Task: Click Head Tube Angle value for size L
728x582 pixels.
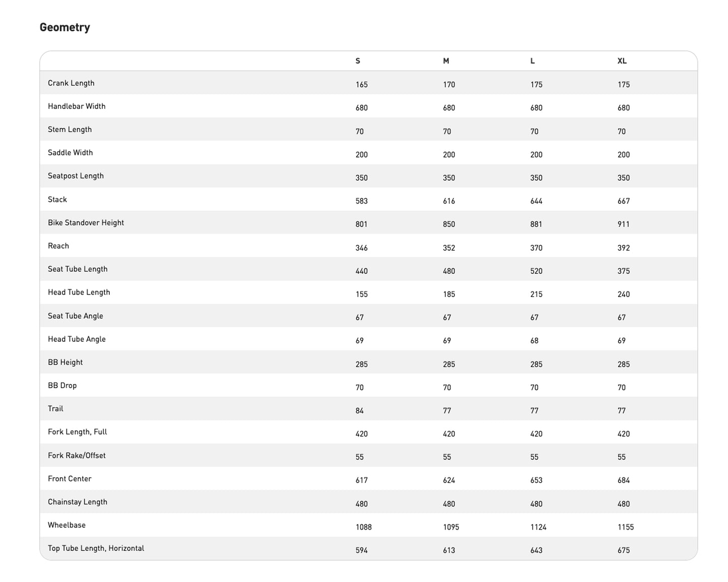Action: click(x=535, y=341)
